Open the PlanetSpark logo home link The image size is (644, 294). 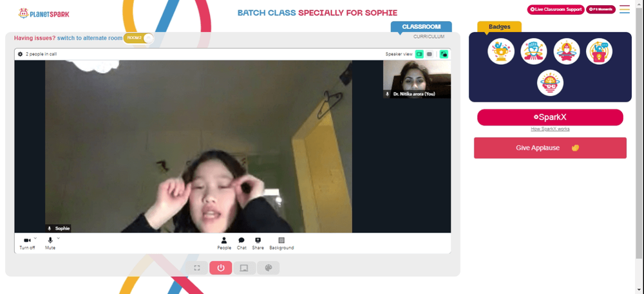[44, 14]
